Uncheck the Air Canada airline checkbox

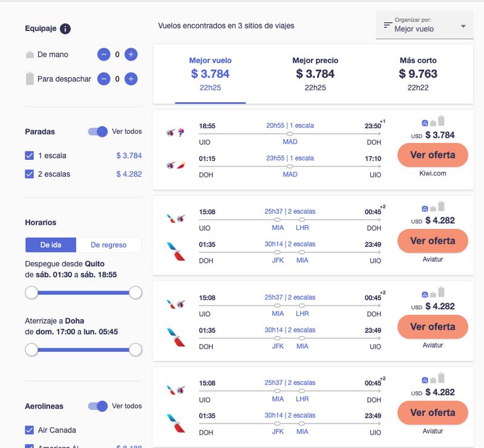tap(29, 430)
